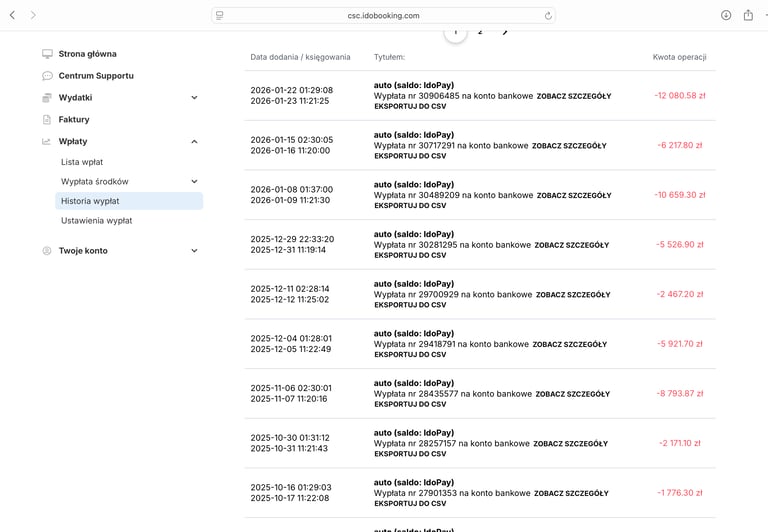Click Zobacz szczegóły for withdrawal 29700929
This screenshot has width=768, height=532.
point(573,294)
